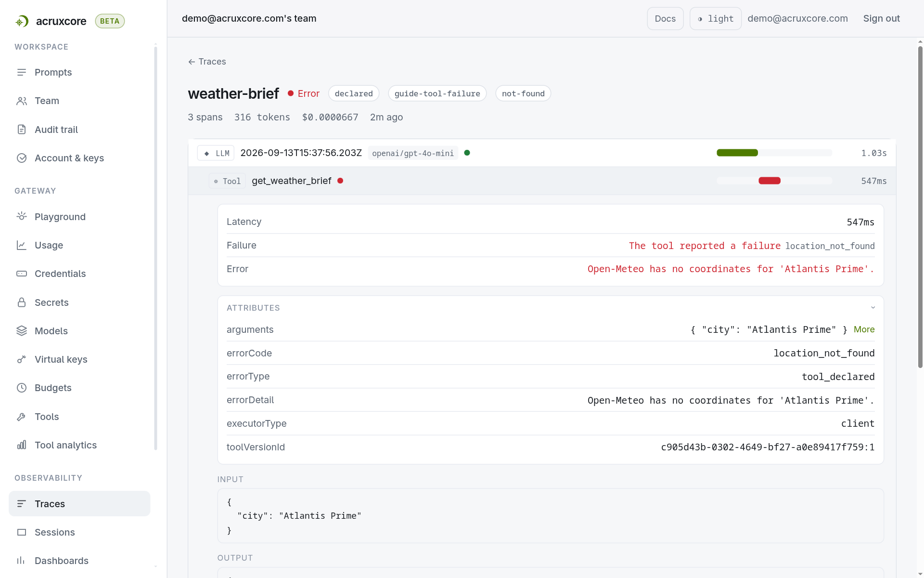This screenshot has height=578, width=924.
Task: Toggle the light theme button
Action: point(716,19)
